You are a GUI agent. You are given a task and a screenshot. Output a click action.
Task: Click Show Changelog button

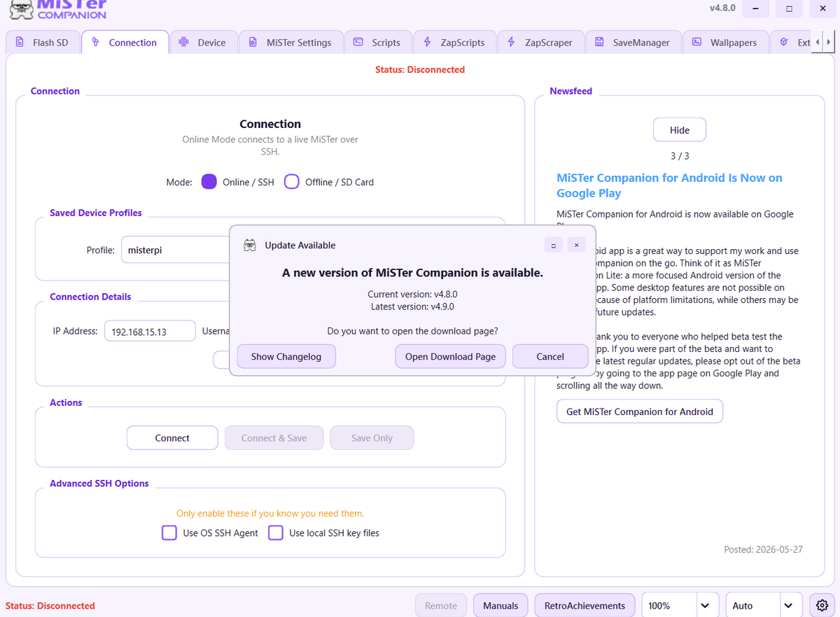(286, 356)
